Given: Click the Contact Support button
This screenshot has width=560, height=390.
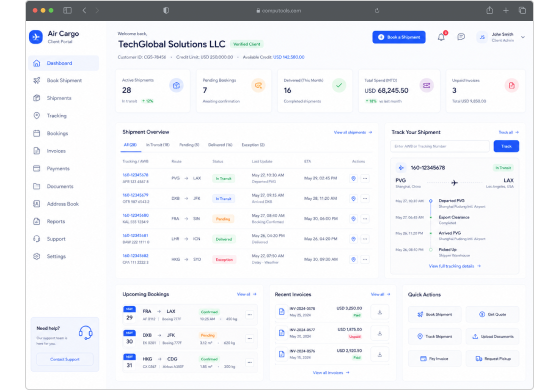Looking at the screenshot, I should tap(65, 359).
